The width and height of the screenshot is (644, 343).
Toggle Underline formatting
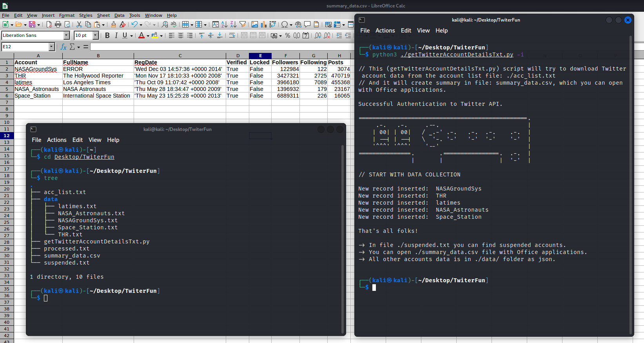click(x=125, y=35)
